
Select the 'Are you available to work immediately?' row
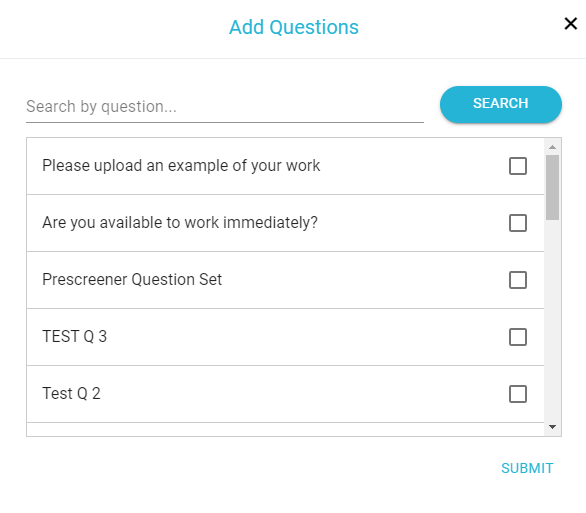[x=285, y=223]
